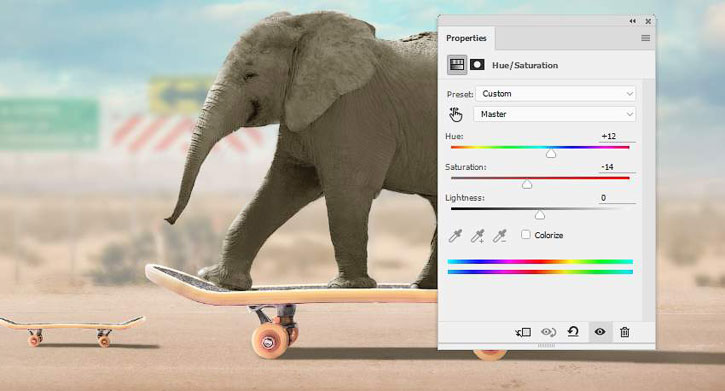This screenshot has height=391, width=725.
Task: Click the Hue/Saturation adjustment icon
Action: tap(457, 65)
